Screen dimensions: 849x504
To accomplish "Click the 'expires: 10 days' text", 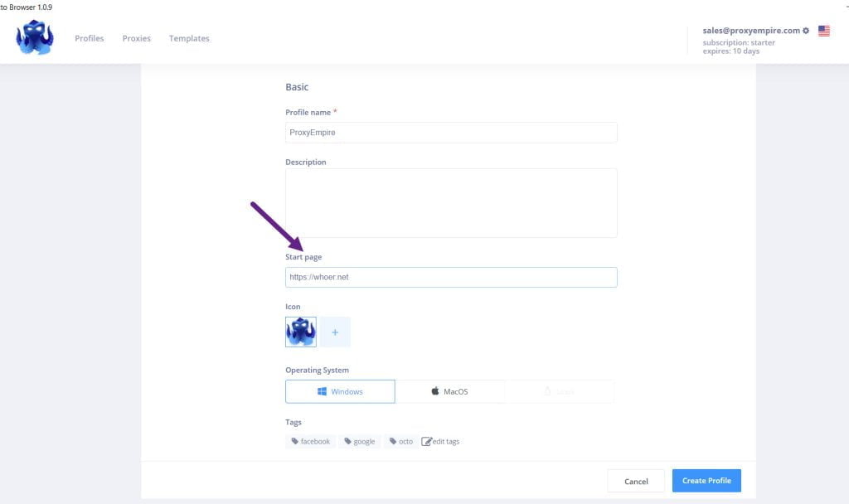I will [731, 51].
